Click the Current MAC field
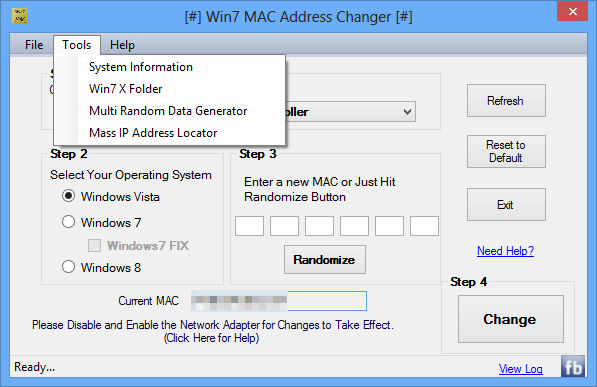This screenshot has width=597, height=387. pyautogui.click(x=279, y=301)
